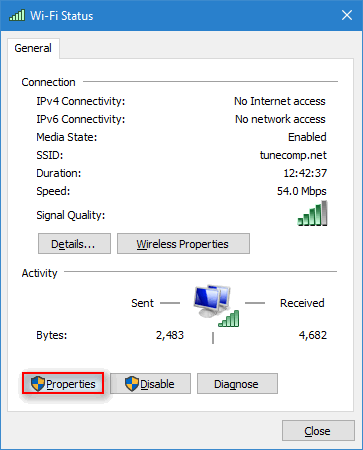
Task: Click the Close button at bottom
Action: point(318,431)
